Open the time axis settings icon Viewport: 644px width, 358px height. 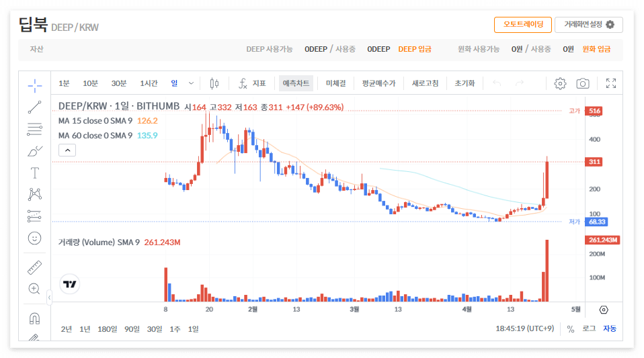click(x=604, y=310)
